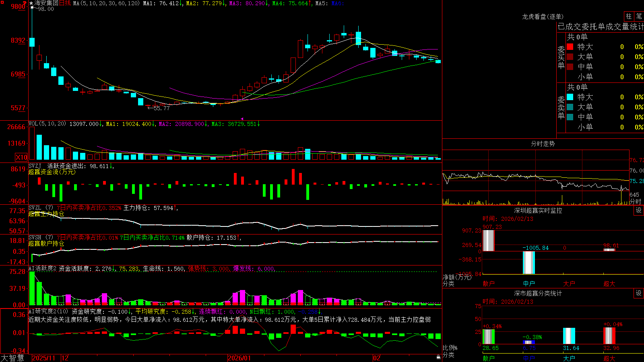Click the X10 volume scale badge

(21, 157)
